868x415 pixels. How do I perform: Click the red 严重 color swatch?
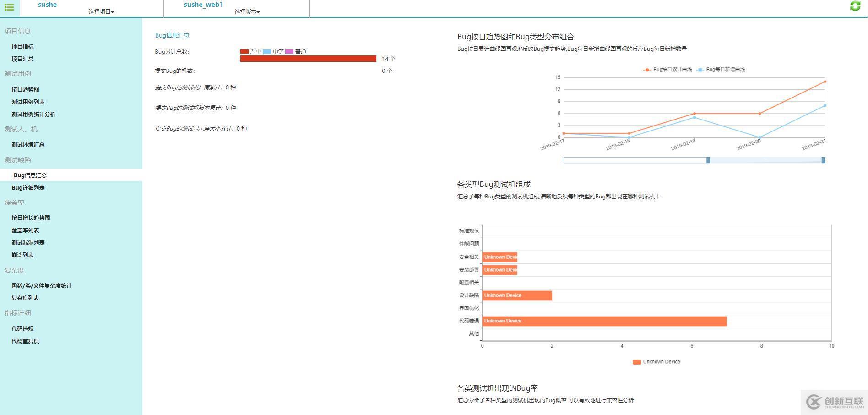(245, 51)
